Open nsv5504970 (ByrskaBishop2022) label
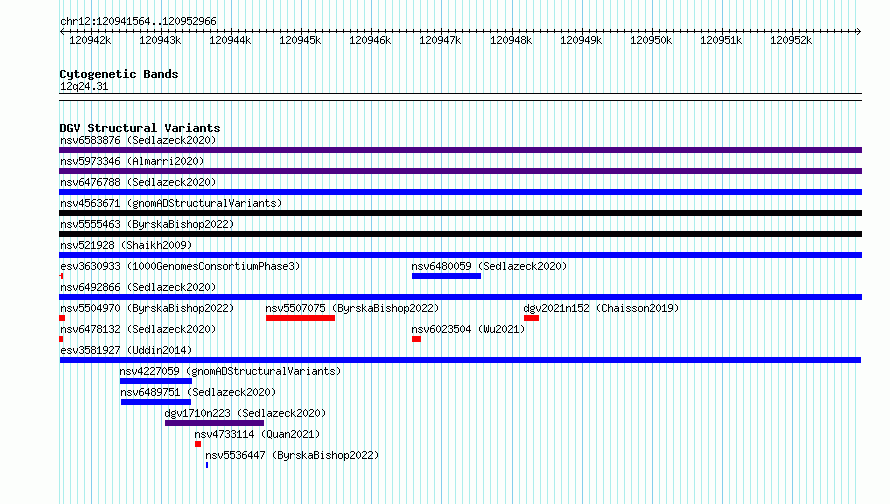This screenshot has height=504, width=890. [147, 308]
